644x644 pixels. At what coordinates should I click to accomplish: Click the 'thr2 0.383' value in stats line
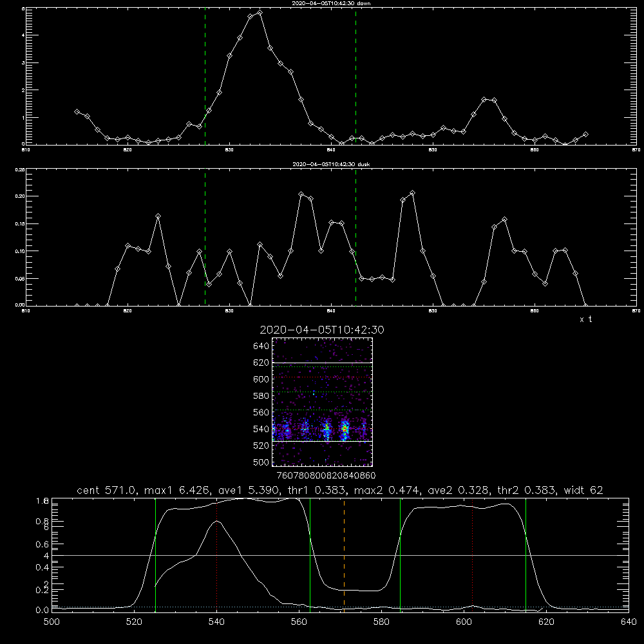527,490
